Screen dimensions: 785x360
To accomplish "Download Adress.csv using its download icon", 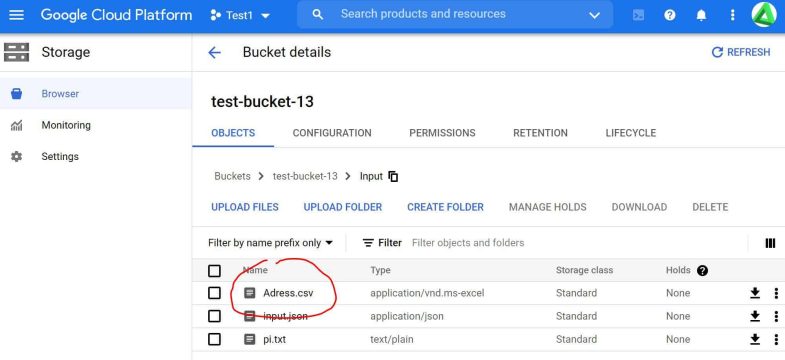I will pyautogui.click(x=755, y=293).
